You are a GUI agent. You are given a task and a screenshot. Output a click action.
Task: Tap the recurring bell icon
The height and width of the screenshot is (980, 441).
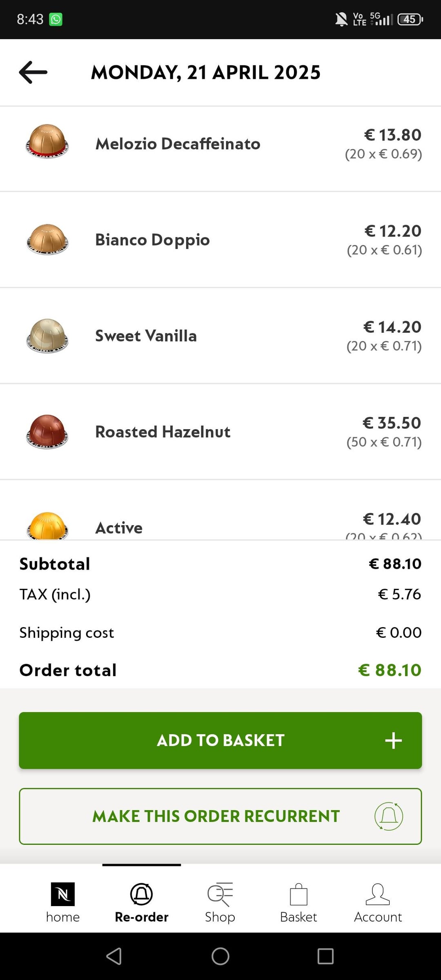point(389,816)
